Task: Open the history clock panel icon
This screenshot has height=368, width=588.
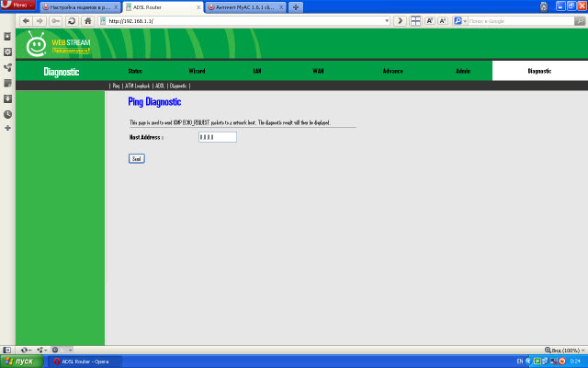Action: pos(7,114)
